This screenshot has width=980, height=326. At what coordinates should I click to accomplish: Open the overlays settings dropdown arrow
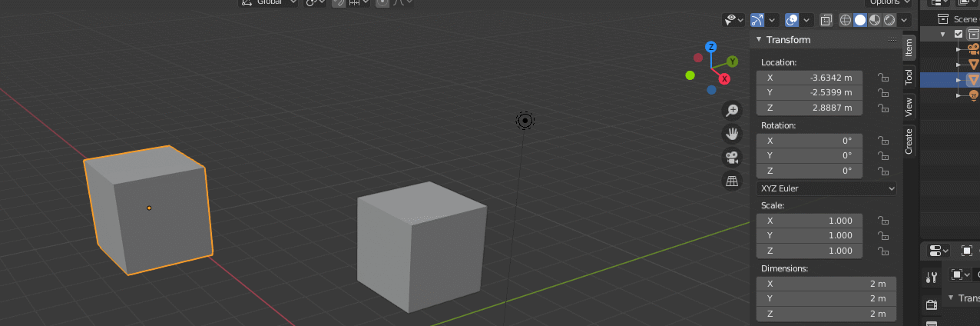click(808, 20)
